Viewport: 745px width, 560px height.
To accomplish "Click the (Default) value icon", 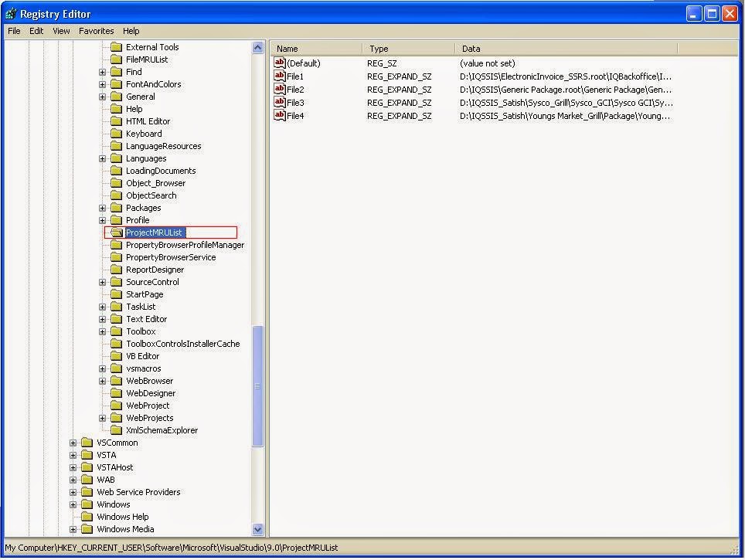I will click(280, 63).
